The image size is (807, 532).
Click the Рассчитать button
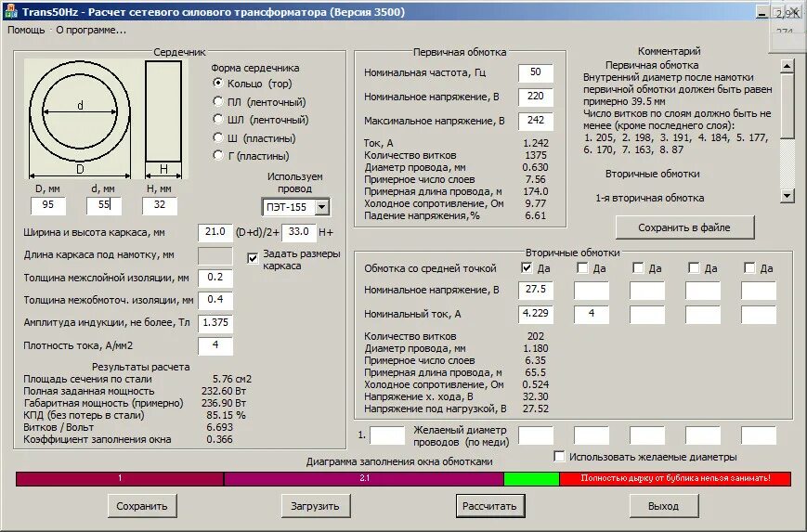[x=489, y=506]
